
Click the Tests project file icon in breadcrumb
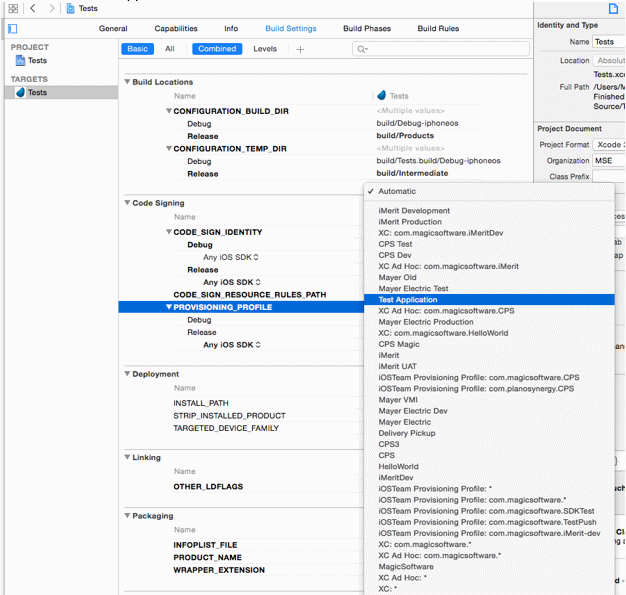click(70, 8)
